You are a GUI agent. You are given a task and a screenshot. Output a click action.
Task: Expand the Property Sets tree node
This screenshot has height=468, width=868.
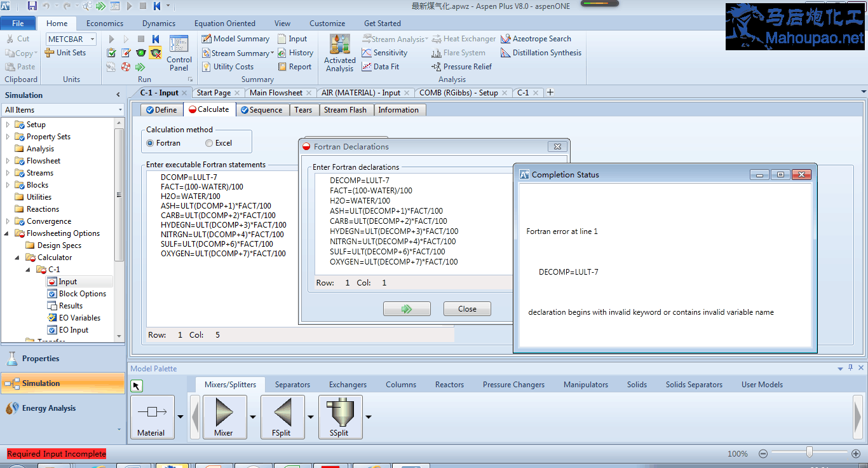pos(8,137)
